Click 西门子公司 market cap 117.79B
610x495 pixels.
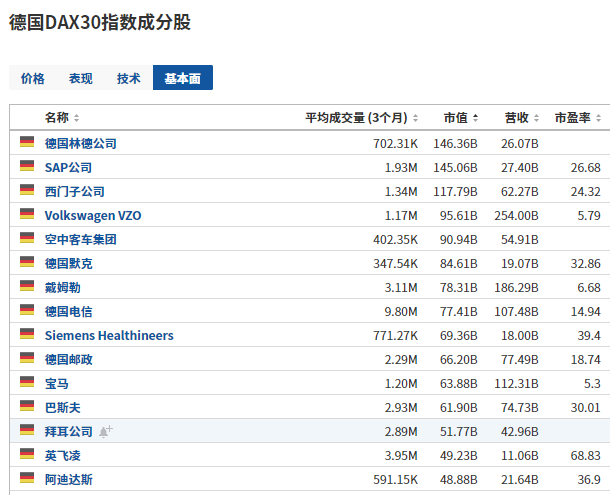click(x=456, y=191)
